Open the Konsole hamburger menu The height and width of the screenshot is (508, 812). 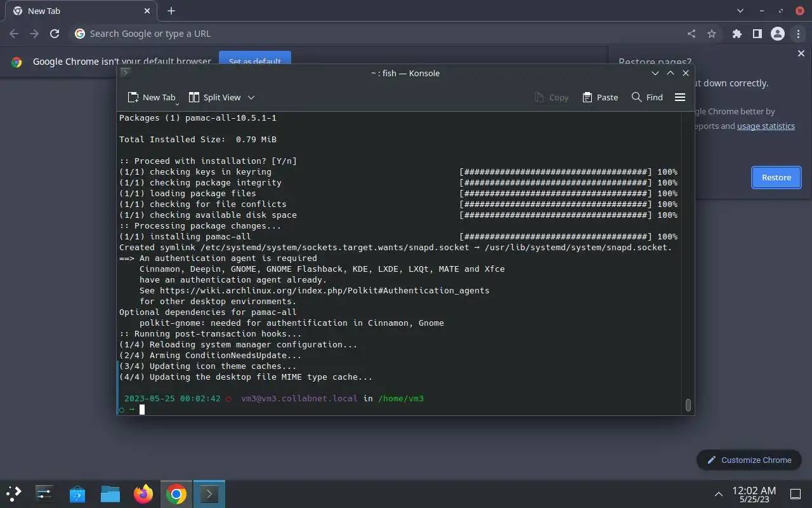(680, 97)
